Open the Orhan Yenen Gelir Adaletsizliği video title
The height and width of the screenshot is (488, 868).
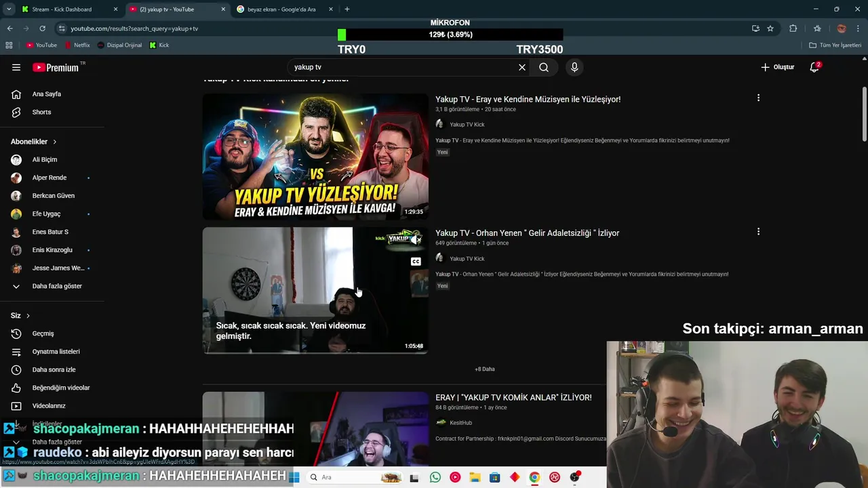click(527, 232)
